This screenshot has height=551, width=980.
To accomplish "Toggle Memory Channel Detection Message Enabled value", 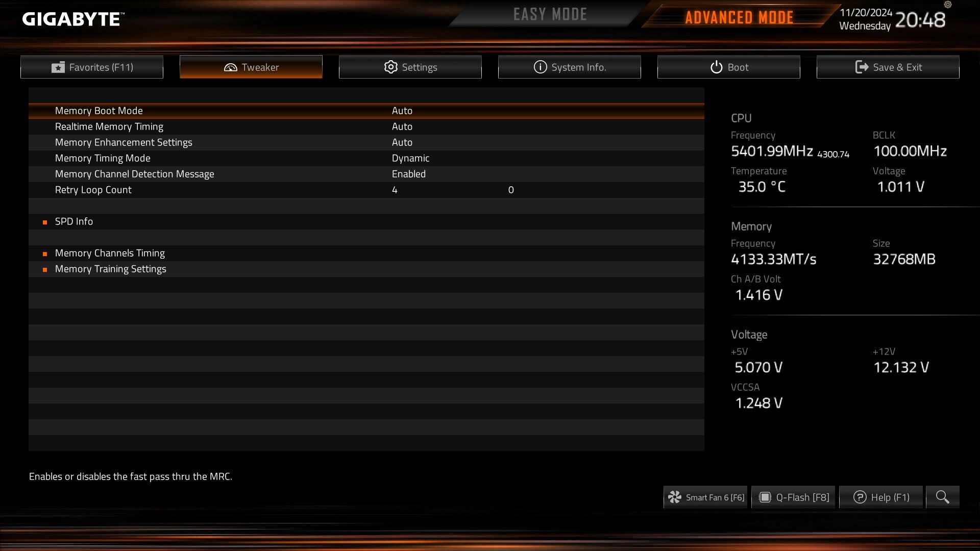I will (408, 174).
